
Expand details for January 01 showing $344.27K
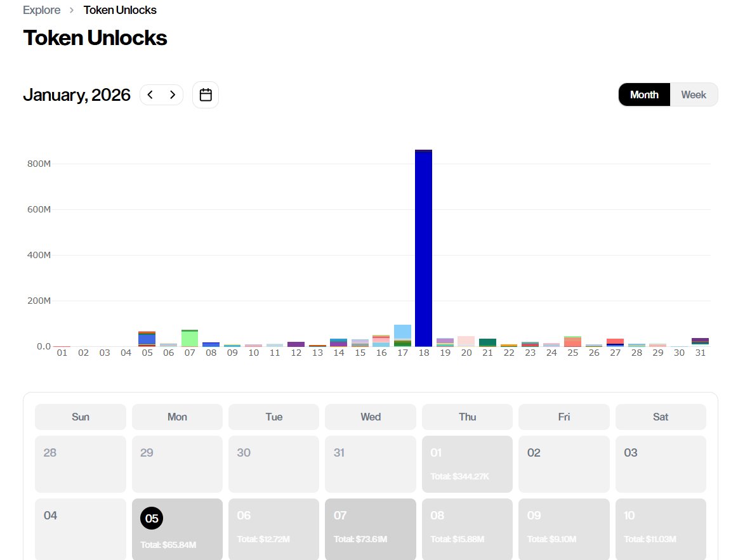(x=467, y=463)
